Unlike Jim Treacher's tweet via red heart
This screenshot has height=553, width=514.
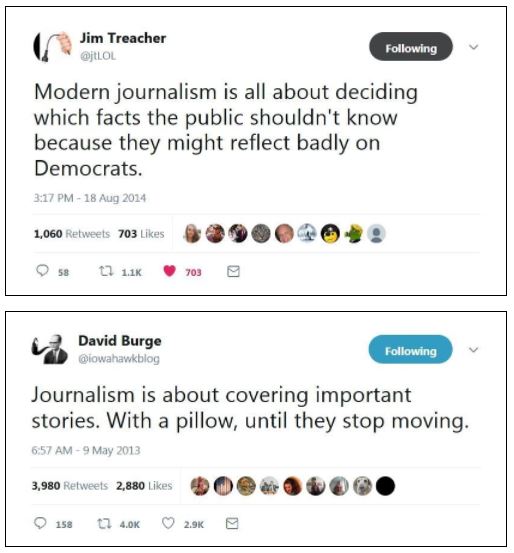click(169, 271)
